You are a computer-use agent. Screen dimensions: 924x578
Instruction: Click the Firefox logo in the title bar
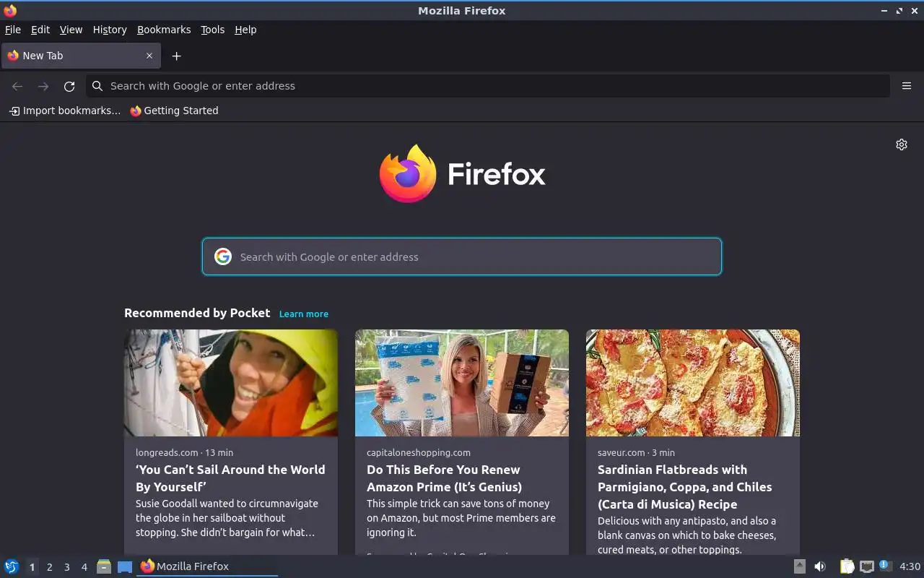tap(10, 11)
